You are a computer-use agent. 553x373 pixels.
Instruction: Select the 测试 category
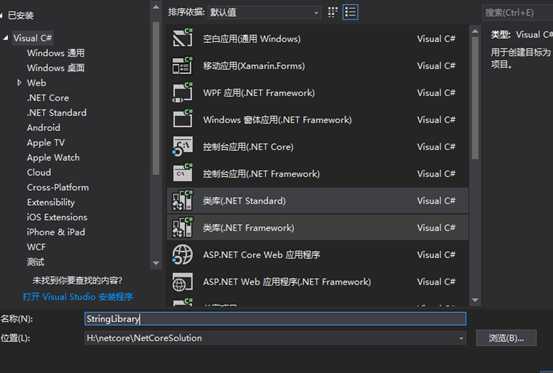pyautogui.click(x=35, y=262)
